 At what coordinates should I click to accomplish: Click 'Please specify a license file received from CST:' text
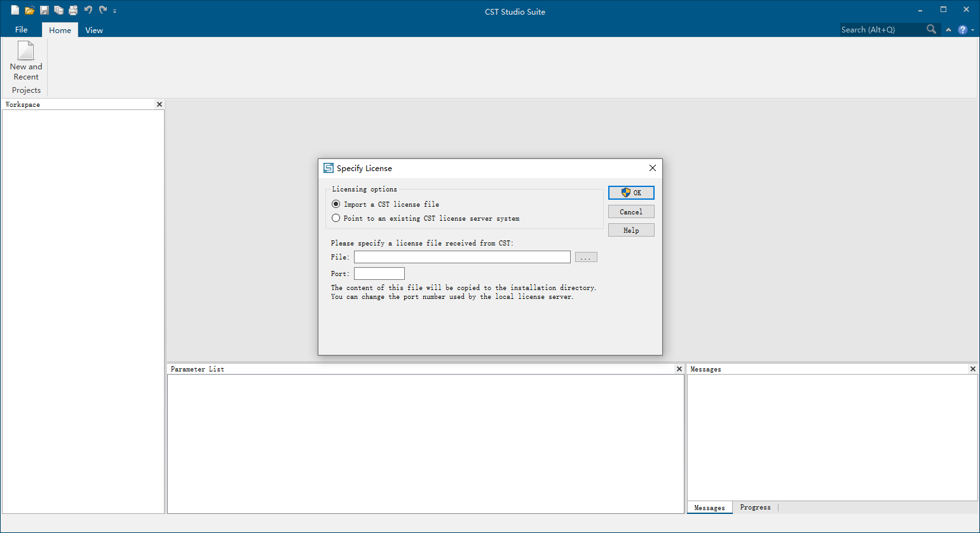[422, 243]
